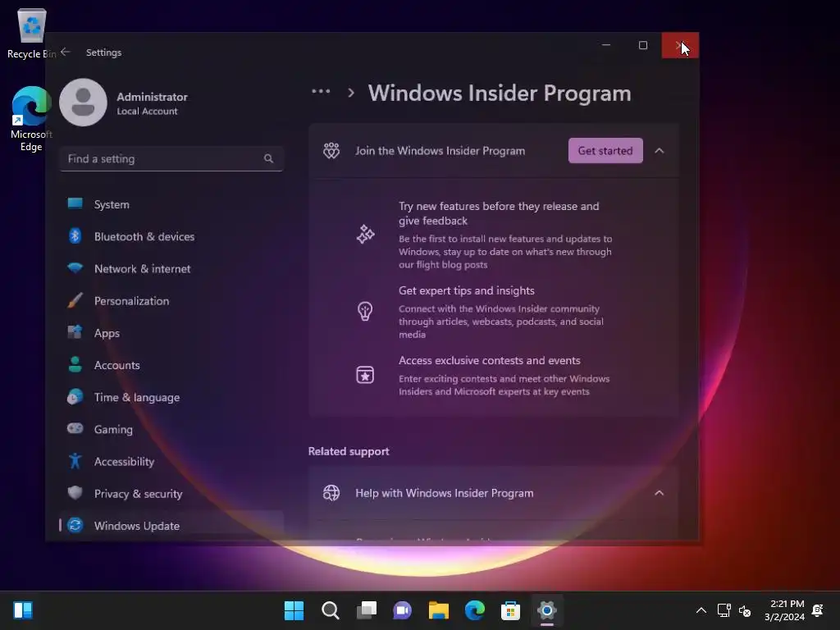Click the Accounts person icon
Screen dimensions: 840x630
click(x=75, y=364)
